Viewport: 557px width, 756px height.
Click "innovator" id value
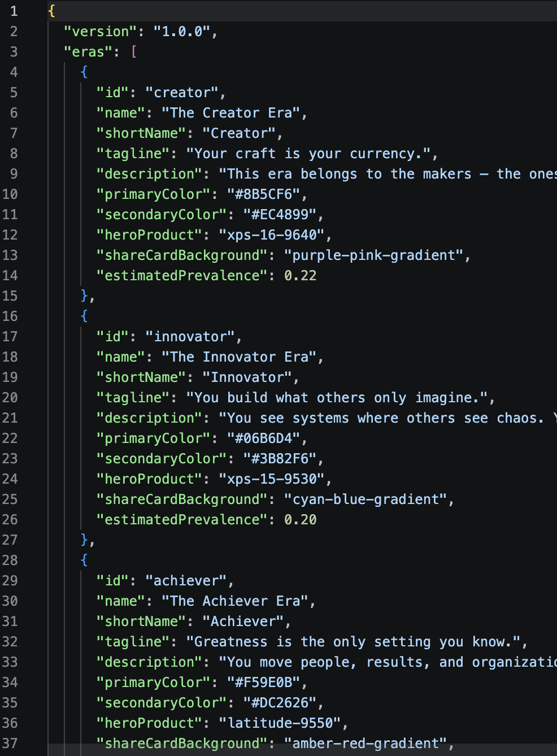(190, 336)
